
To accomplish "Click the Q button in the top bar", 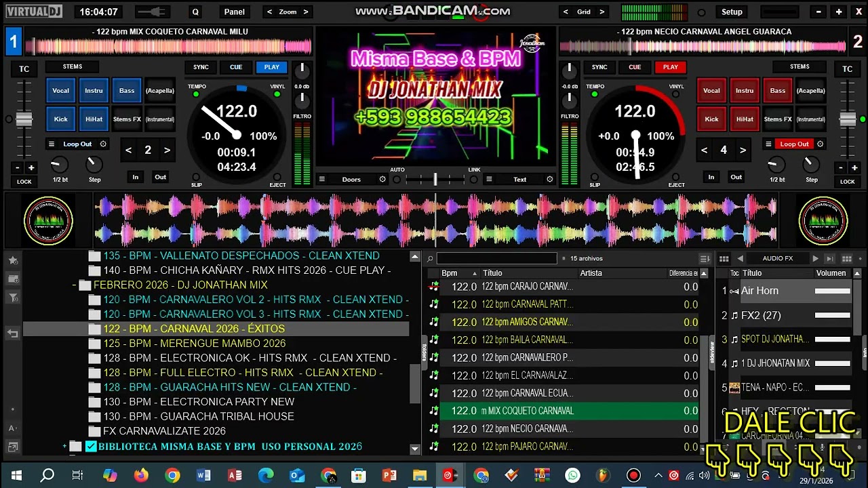I will tap(195, 12).
